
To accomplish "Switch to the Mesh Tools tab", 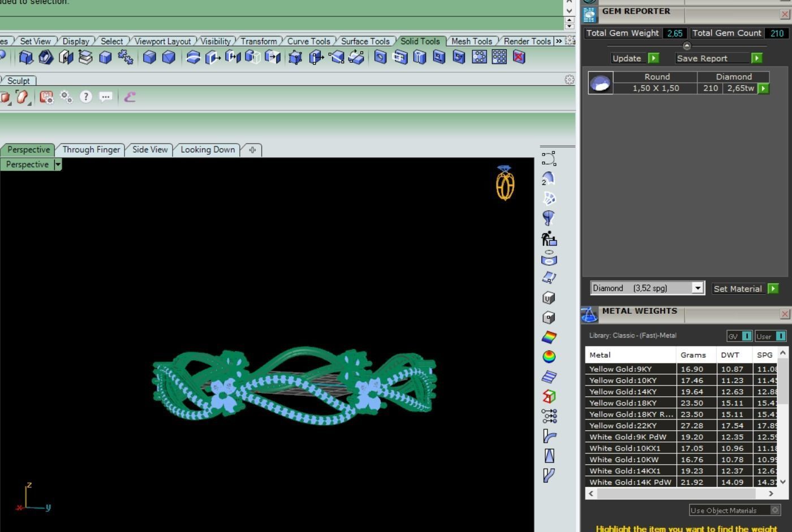I will [x=472, y=41].
